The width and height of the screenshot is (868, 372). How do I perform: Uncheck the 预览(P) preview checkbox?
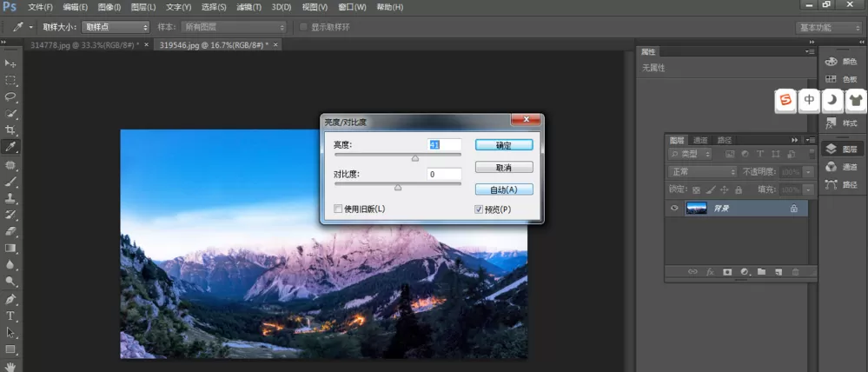click(x=479, y=209)
